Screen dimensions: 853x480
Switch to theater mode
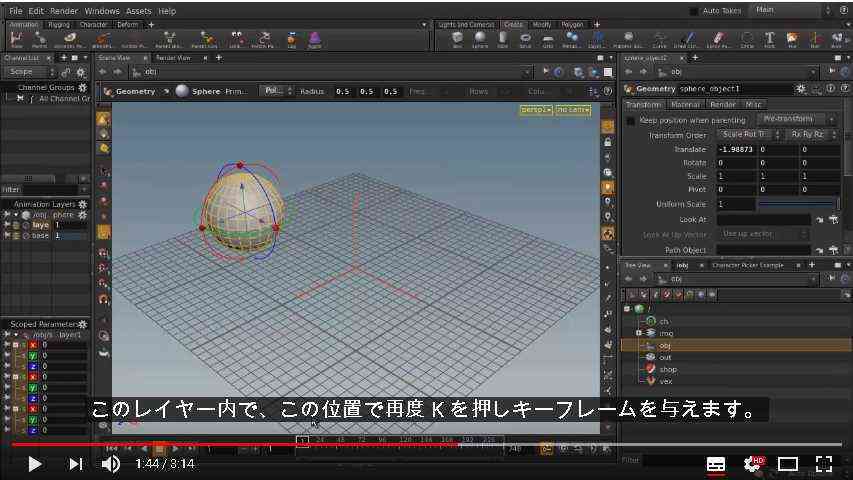click(x=788, y=464)
